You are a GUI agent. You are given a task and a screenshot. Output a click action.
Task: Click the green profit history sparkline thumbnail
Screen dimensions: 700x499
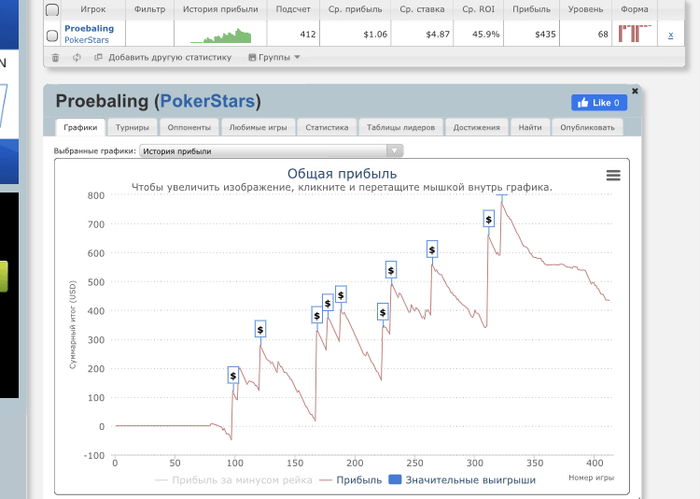tap(221, 36)
